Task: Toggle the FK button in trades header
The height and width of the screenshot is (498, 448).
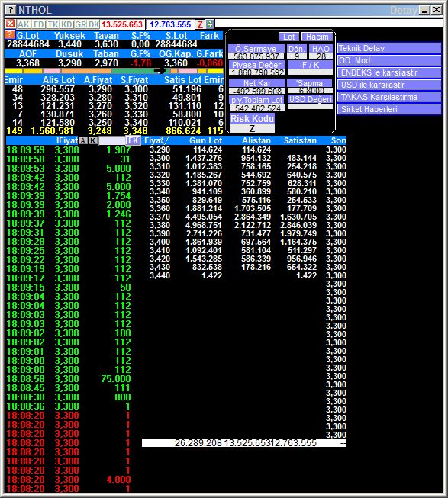Action: click(x=133, y=140)
